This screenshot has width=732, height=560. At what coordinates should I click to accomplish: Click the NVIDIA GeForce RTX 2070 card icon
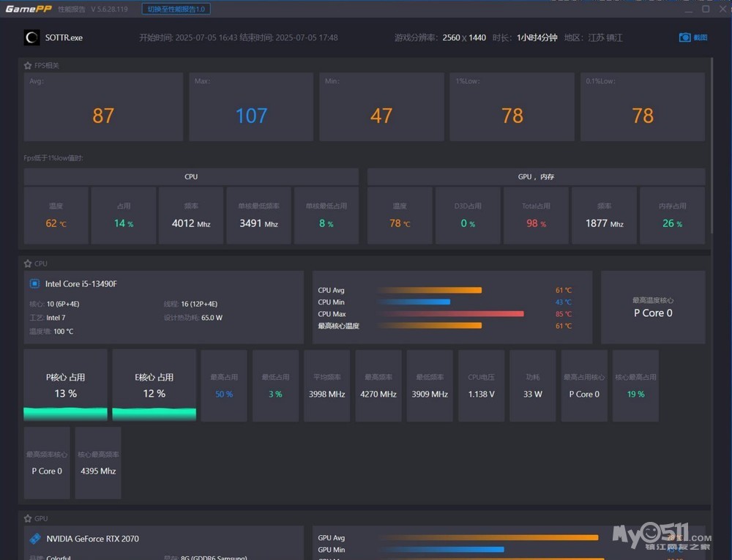(34, 539)
